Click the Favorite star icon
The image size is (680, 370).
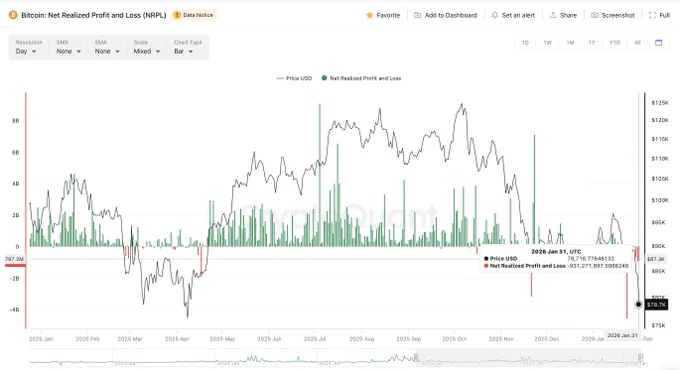click(x=369, y=15)
